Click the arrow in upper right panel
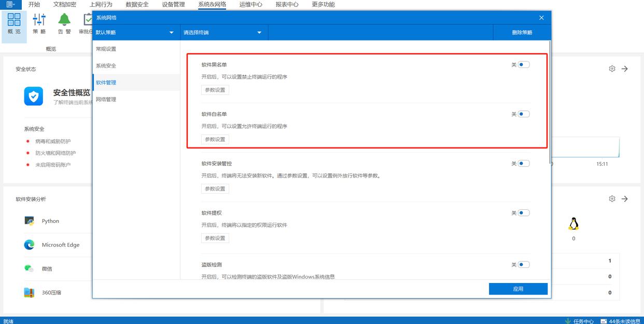644x324 pixels. pos(625,69)
